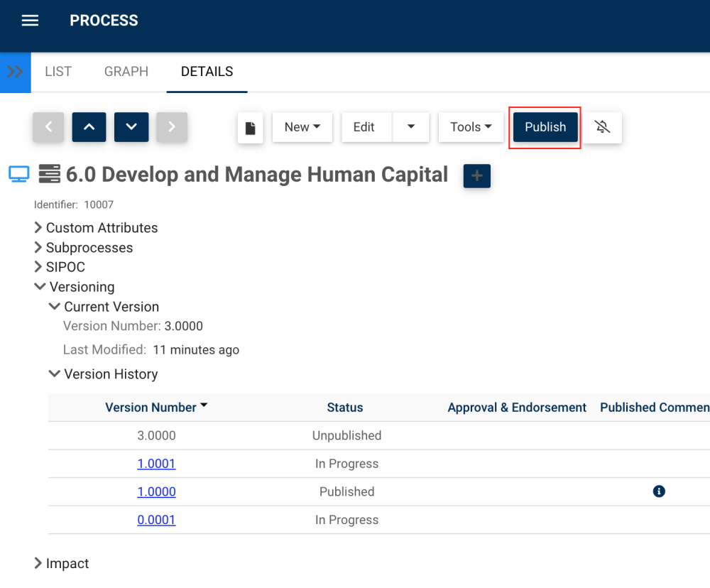Expand the left sidebar with double-chevron
The width and height of the screenshot is (710, 588).
[x=15, y=72]
